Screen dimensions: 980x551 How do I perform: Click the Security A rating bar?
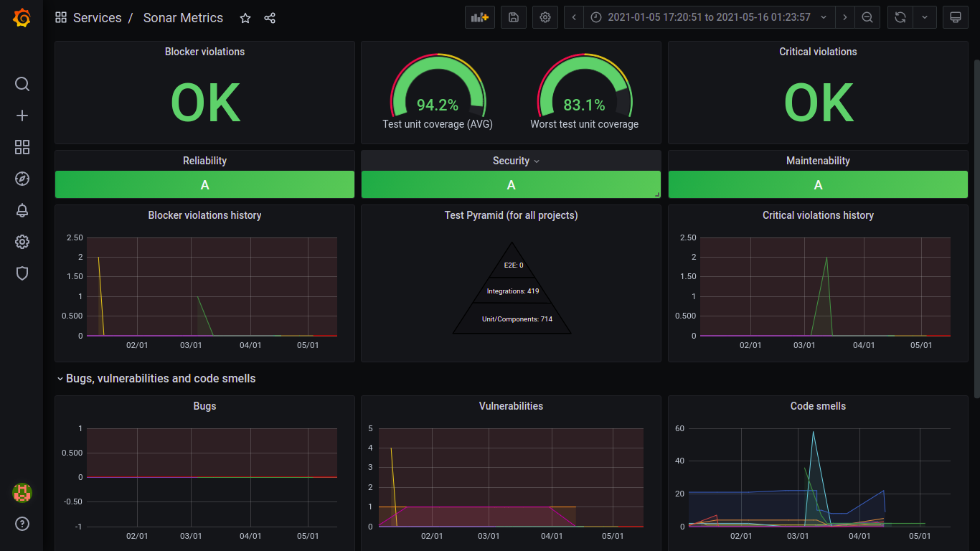(x=511, y=184)
